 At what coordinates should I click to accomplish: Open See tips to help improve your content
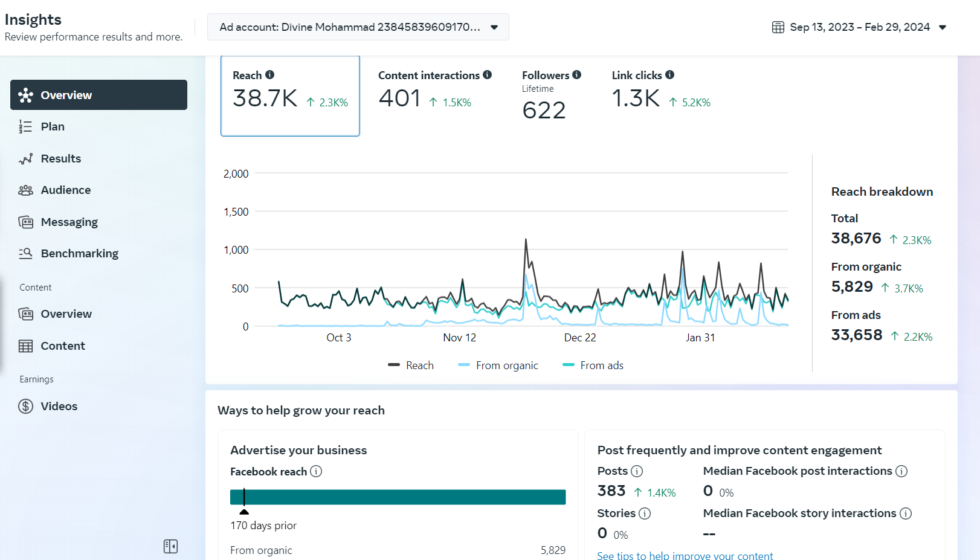point(685,556)
